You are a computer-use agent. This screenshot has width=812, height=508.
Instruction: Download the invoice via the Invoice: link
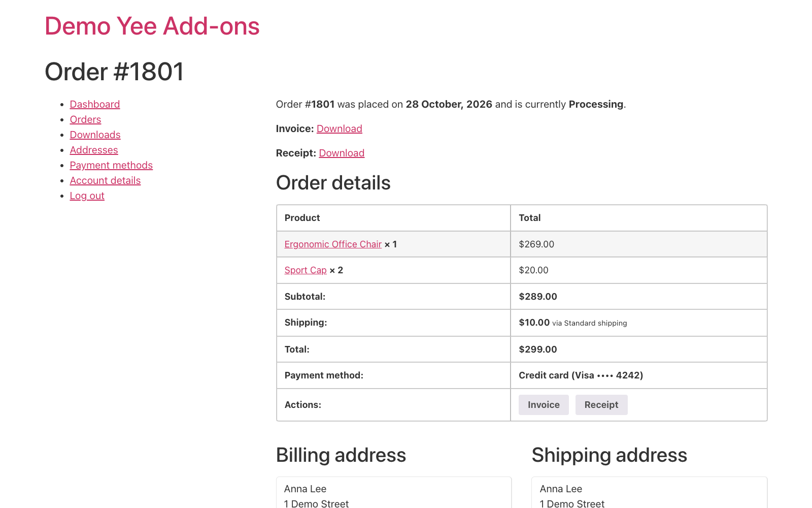pos(340,129)
